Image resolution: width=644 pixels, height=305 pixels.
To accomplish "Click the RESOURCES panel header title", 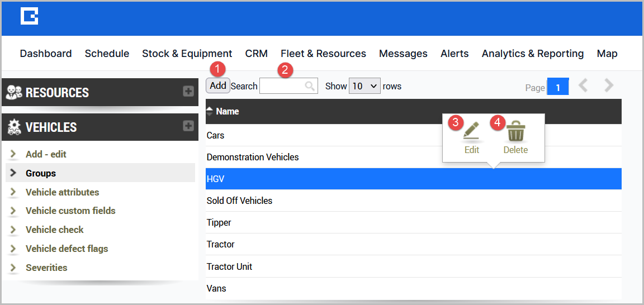I will (57, 92).
